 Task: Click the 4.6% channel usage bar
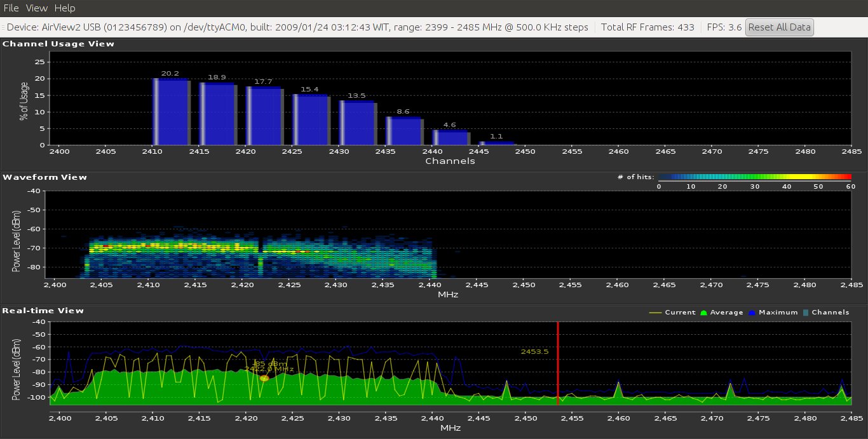(451, 138)
